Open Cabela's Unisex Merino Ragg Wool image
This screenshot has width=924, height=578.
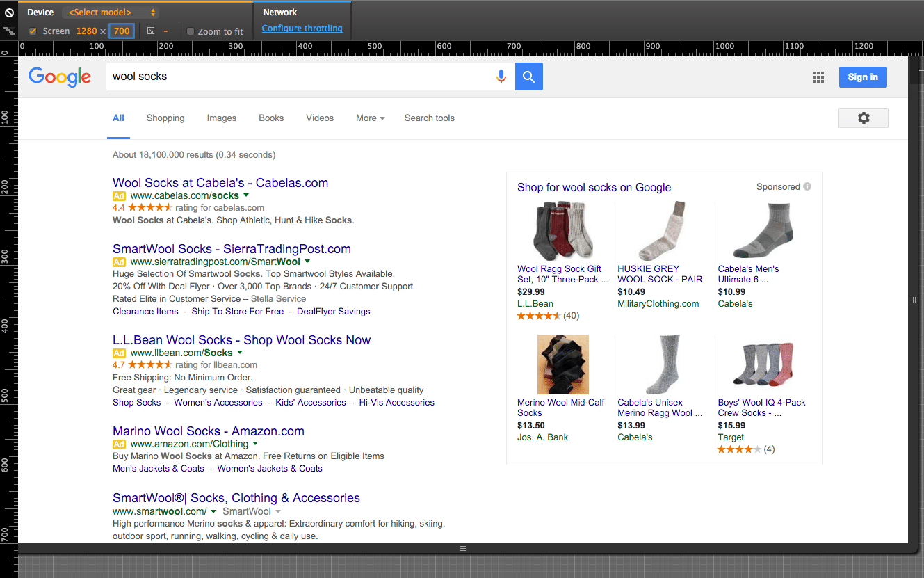point(663,364)
